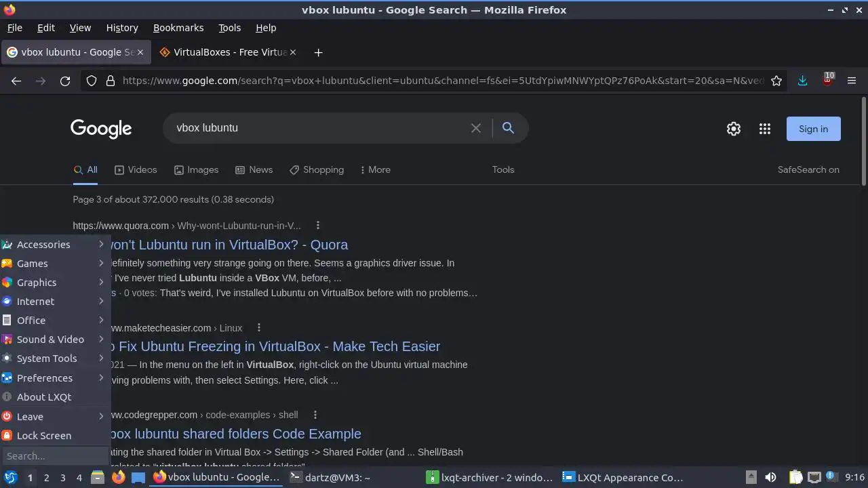868x488 pixels.
Task: Open the Firefox downloads panel
Action: [x=802, y=81]
